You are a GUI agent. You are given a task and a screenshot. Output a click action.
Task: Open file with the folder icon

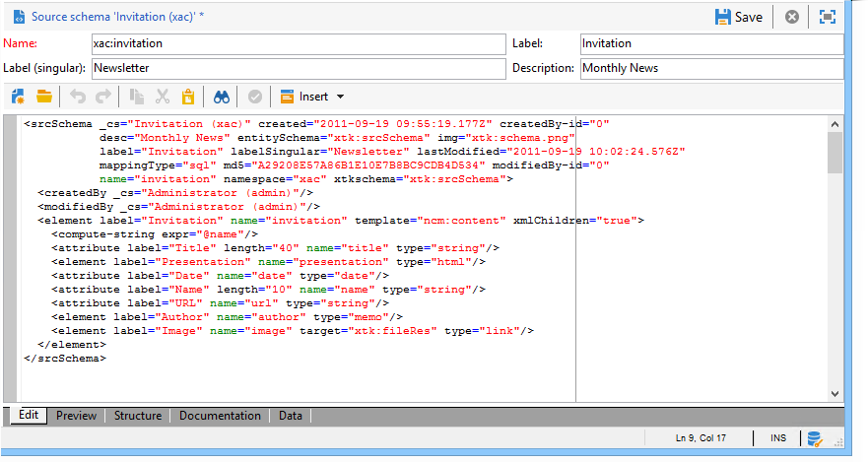click(x=44, y=97)
